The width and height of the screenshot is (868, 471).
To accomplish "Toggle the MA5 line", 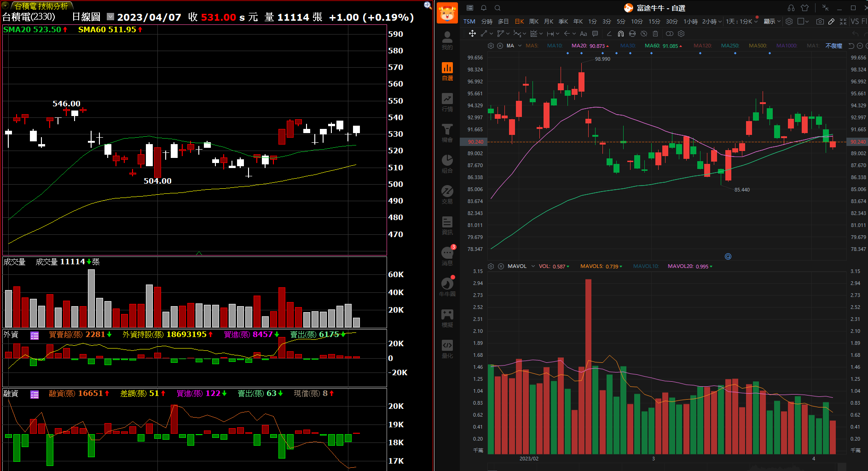I will click(532, 46).
